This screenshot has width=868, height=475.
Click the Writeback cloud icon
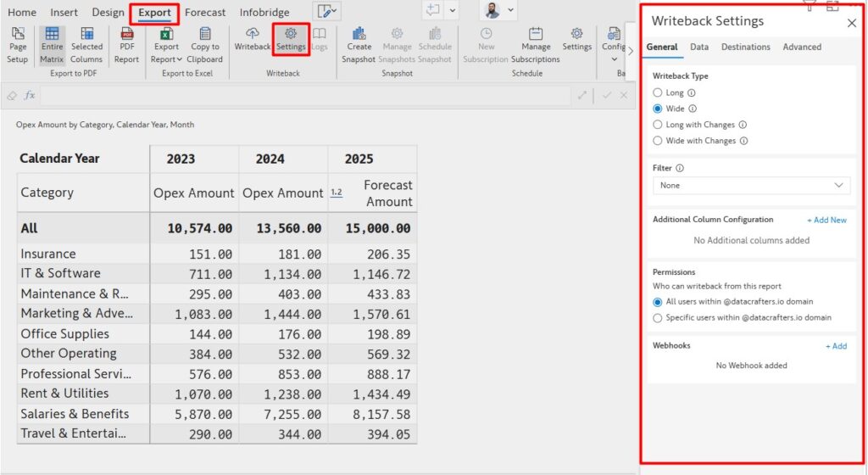click(x=253, y=34)
